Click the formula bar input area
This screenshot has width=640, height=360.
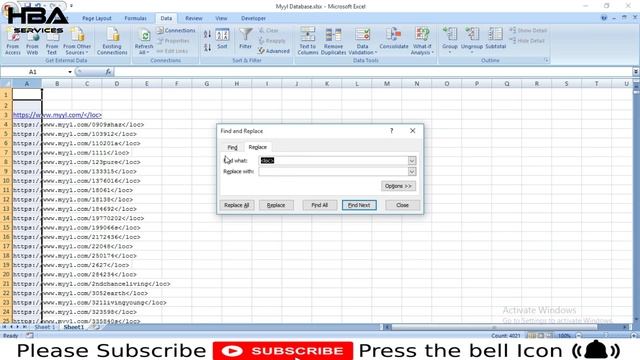[373, 72]
